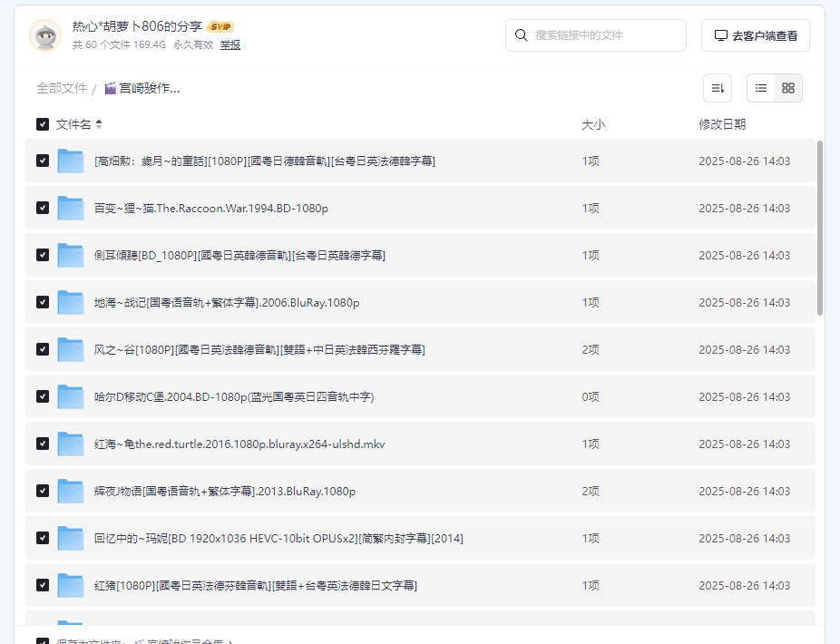The image size is (840, 644).
Task: Uncheck the 百变~狸~猫 folder checkbox
Action: coord(43,208)
